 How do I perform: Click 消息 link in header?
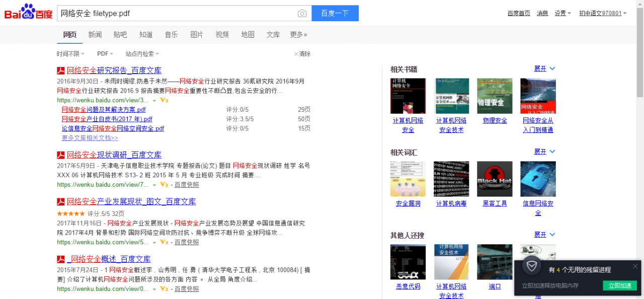click(542, 13)
